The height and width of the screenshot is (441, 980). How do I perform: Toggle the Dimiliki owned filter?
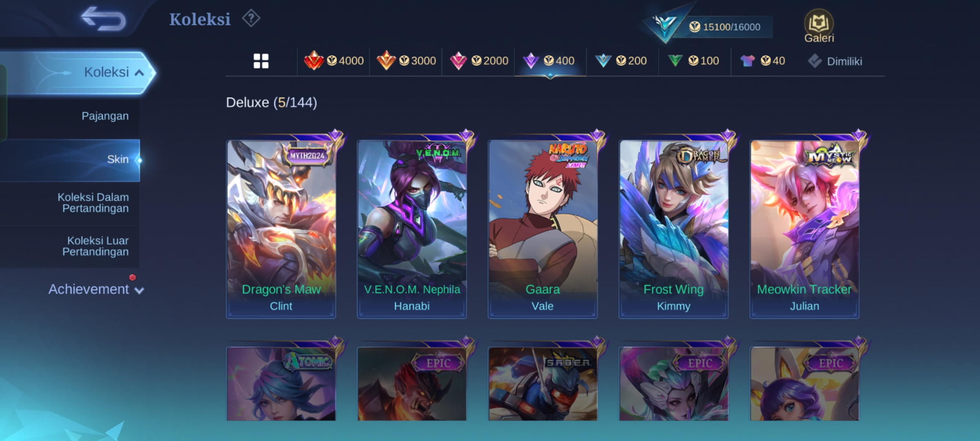click(x=835, y=61)
